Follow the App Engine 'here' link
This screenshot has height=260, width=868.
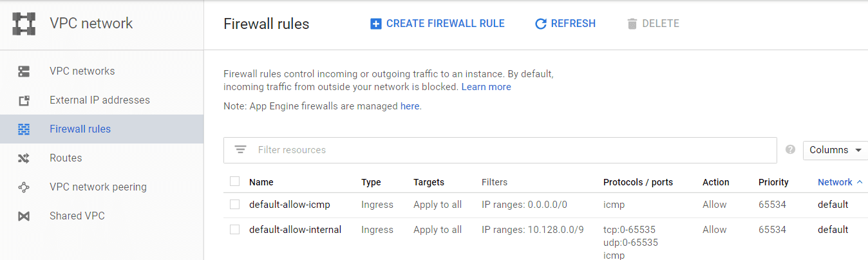[410, 106]
